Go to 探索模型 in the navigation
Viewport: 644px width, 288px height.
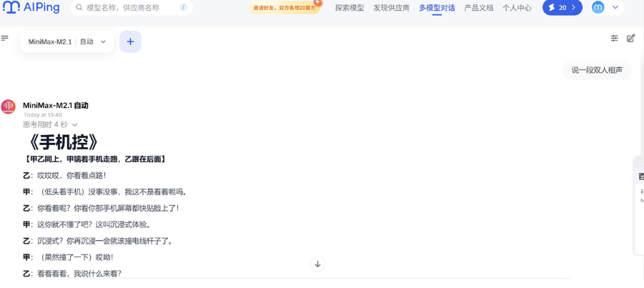tap(350, 8)
